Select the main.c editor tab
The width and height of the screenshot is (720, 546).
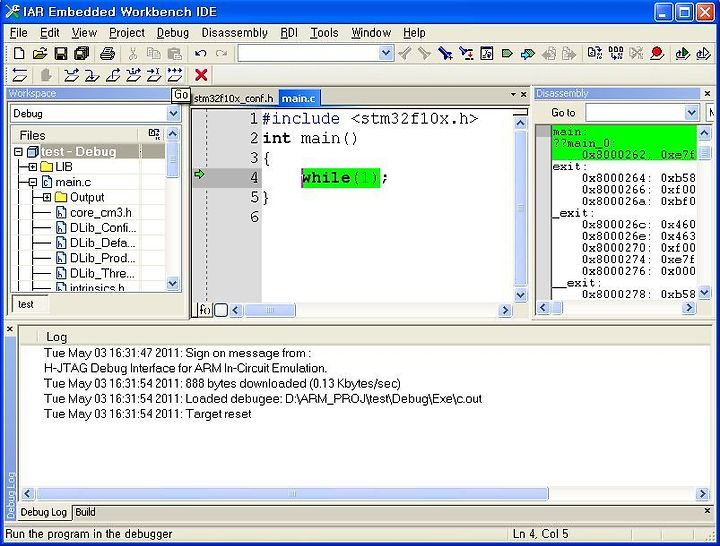coord(298,98)
